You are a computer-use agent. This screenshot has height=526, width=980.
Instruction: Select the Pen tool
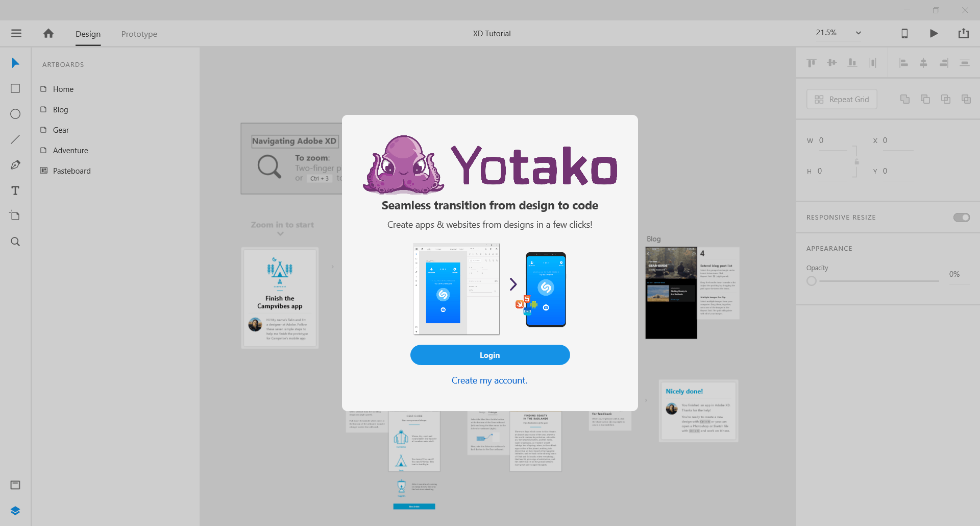click(x=15, y=164)
